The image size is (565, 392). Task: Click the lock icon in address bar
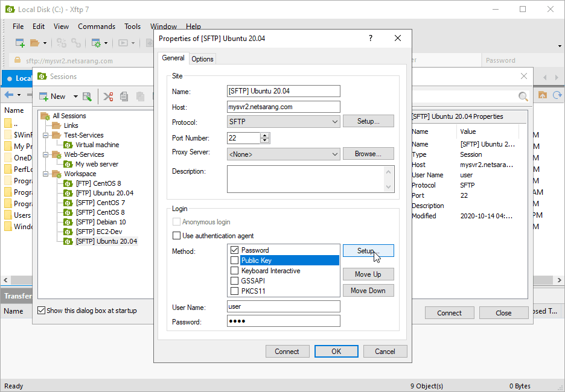coord(17,60)
